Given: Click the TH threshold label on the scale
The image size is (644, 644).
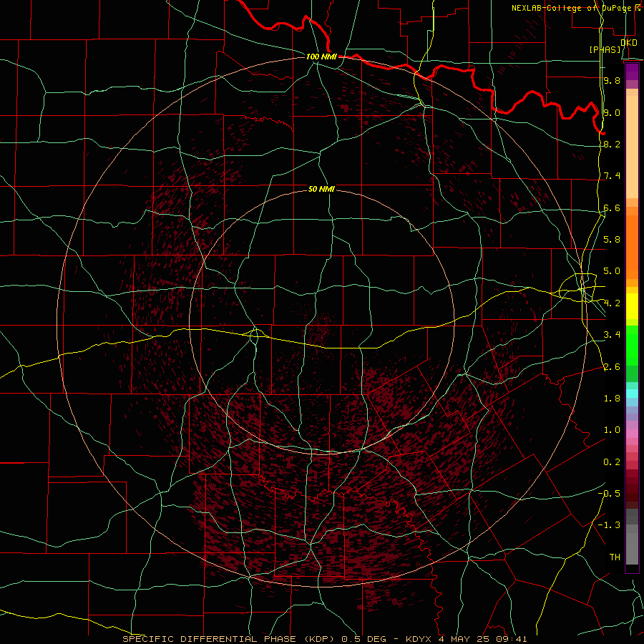Looking at the screenshot, I should 615,557.
